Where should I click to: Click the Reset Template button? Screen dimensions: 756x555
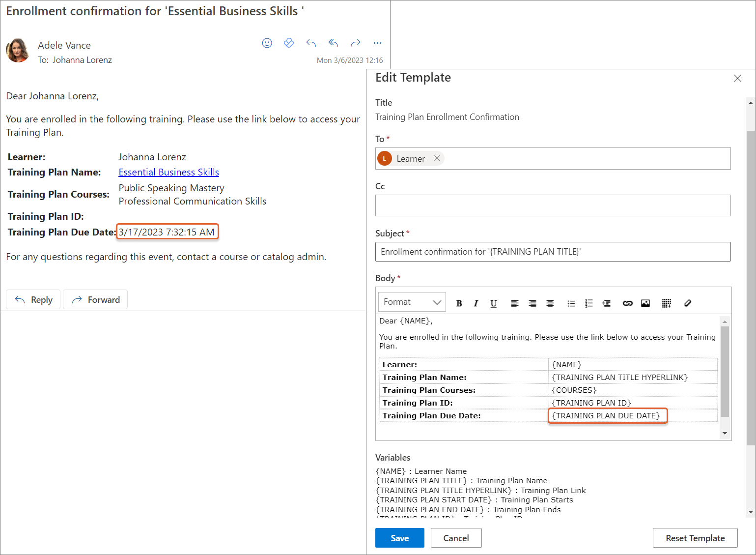tap(695, 538)
